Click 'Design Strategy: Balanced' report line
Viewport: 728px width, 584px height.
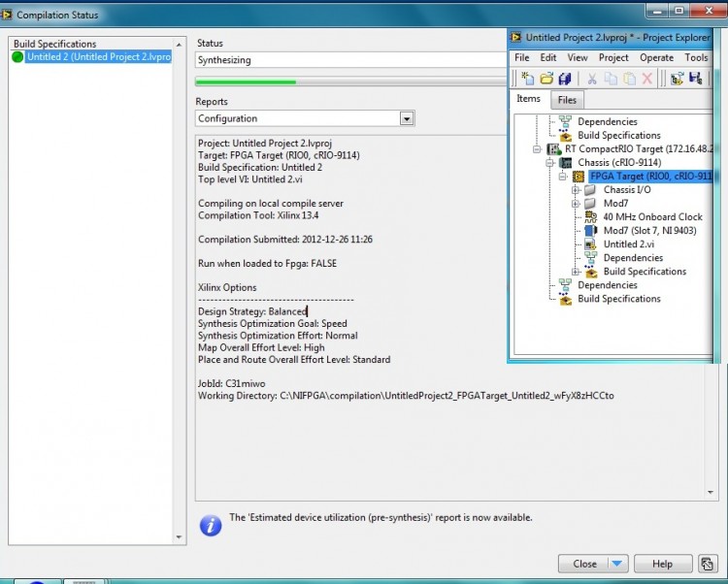point(252,311)
